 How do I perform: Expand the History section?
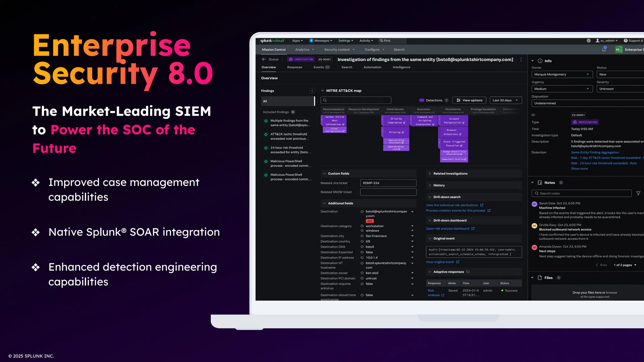point(430,185)
